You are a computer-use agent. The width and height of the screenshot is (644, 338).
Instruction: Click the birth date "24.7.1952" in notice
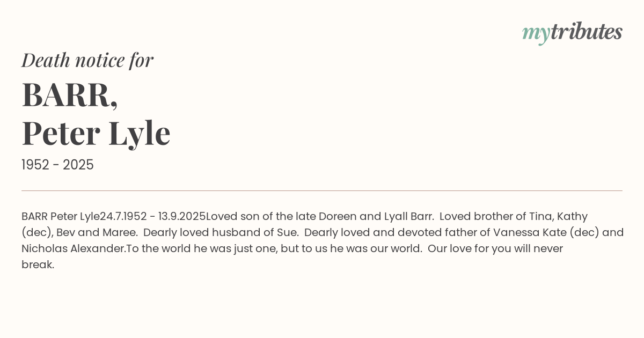tap(123, 217)
